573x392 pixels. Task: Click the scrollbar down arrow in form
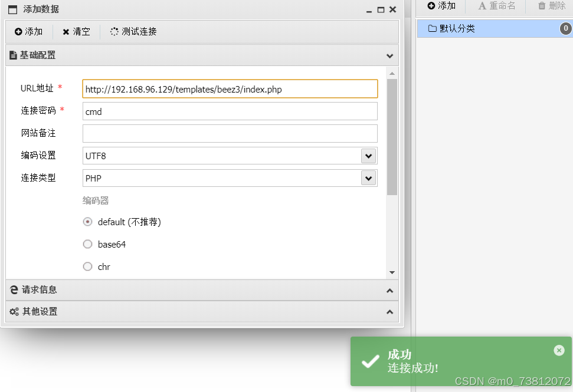pyautogui.click(x=392, y=273)
